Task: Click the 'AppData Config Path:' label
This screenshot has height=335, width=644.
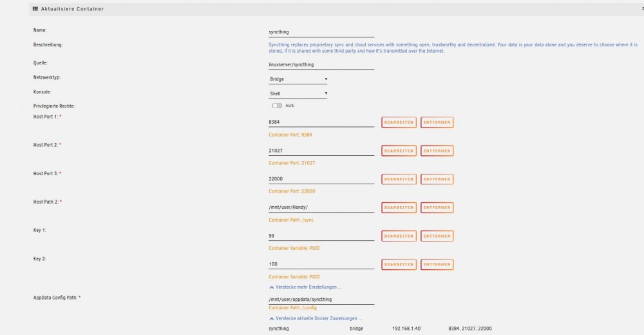Action: tap(55, 298)
